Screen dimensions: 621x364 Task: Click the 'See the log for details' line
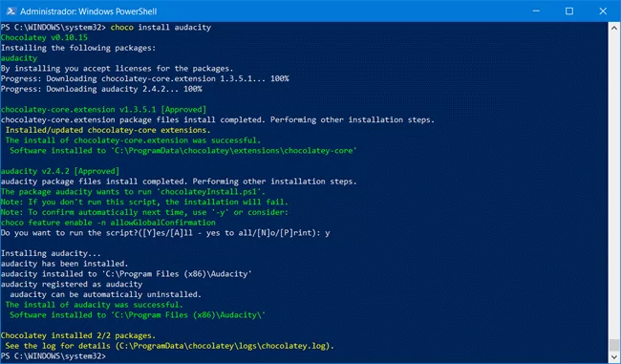[169, 346]
